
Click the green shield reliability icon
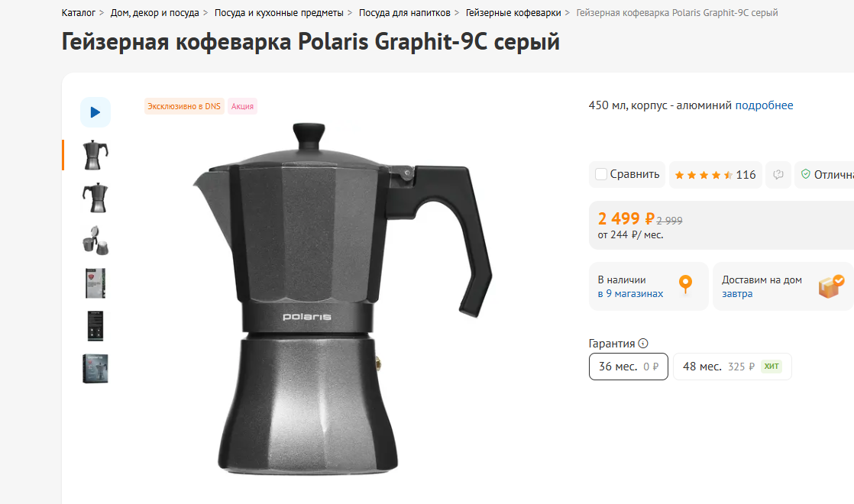(x=806, y=174)
